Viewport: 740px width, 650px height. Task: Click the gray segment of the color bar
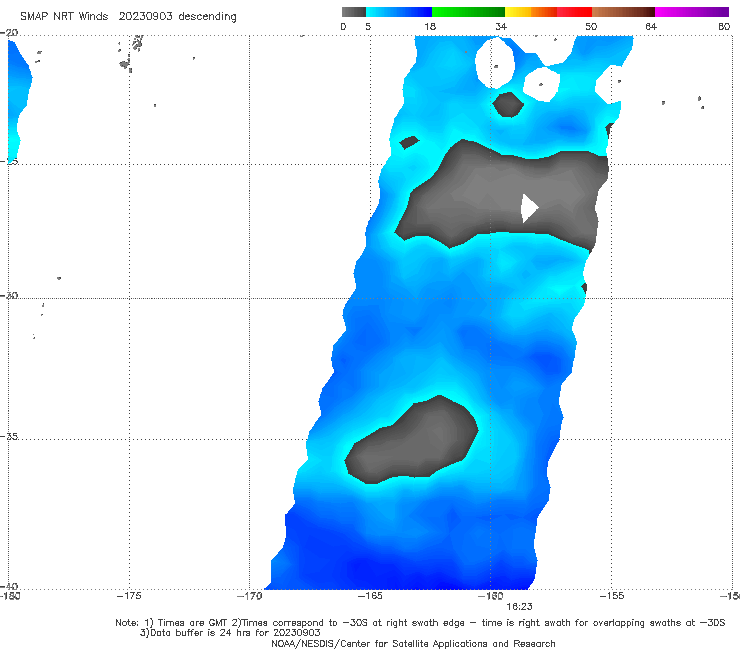pos(353,12)
